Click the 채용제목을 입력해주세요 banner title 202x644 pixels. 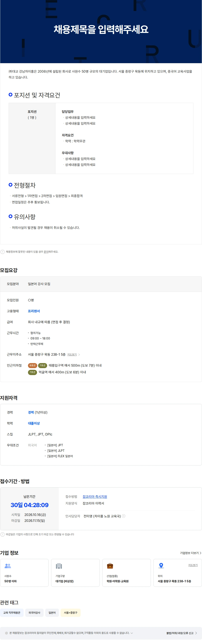point(101,29)
